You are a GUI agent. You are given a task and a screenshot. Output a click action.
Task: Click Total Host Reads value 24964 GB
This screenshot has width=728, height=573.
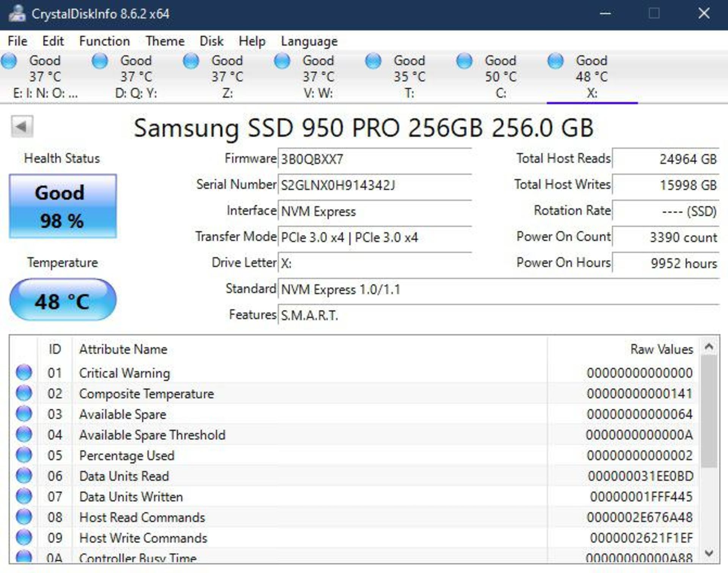(666, 159)
